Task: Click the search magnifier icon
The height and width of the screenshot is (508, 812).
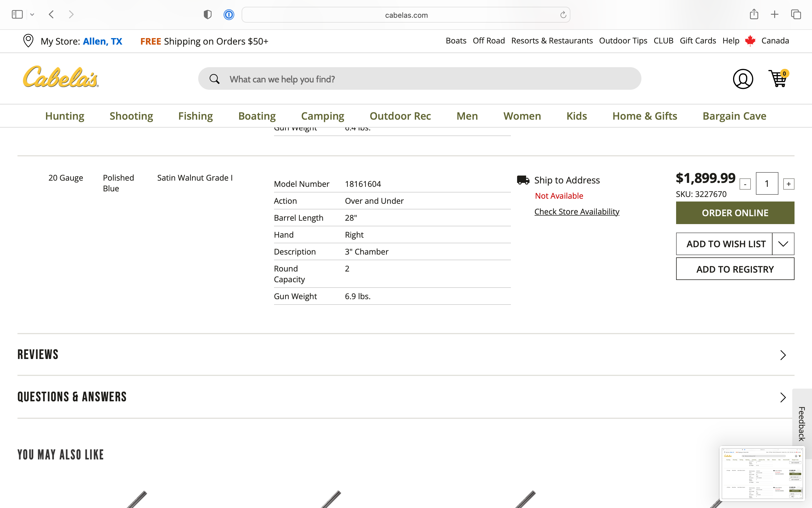Action: (214, 79)
